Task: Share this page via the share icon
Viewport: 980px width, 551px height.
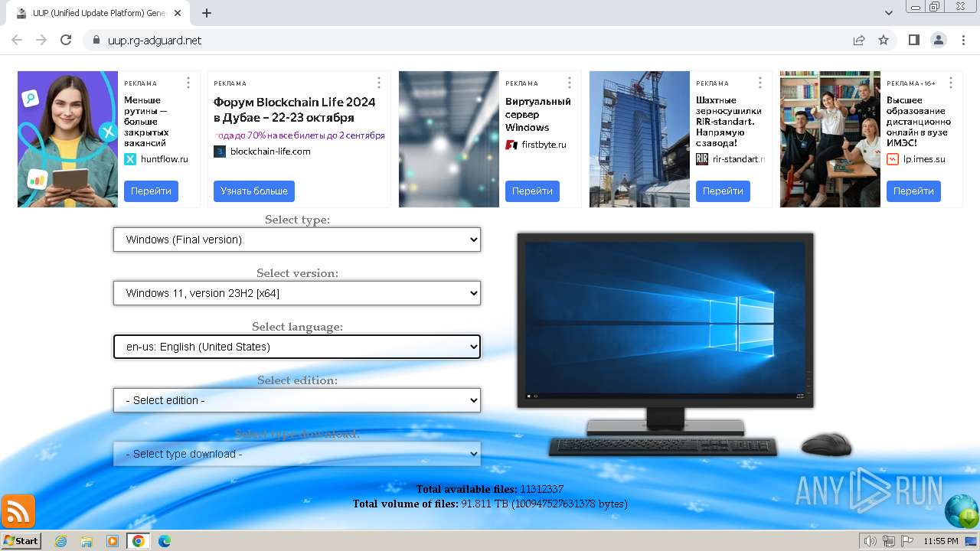Action: [x=859, y=40]
